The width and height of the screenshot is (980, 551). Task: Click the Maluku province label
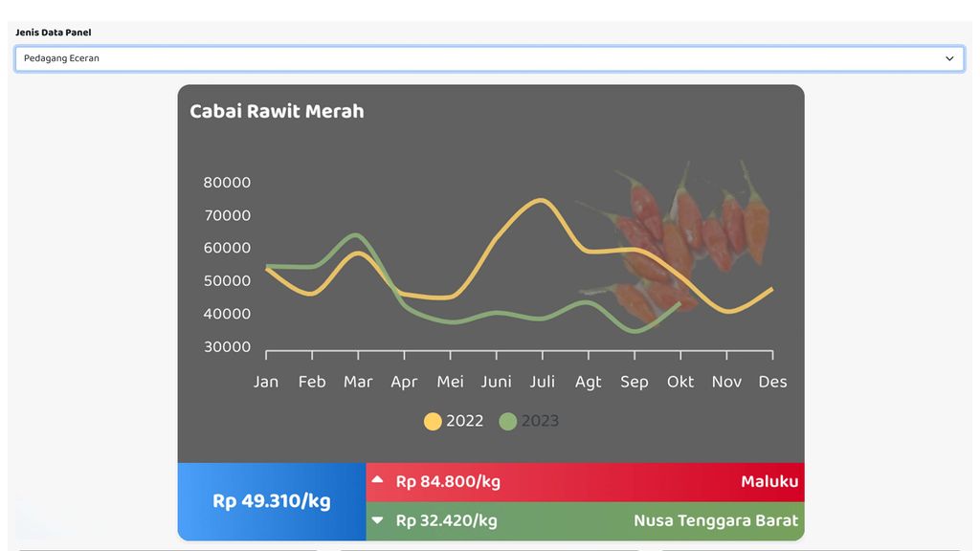(x=768, y=481)
